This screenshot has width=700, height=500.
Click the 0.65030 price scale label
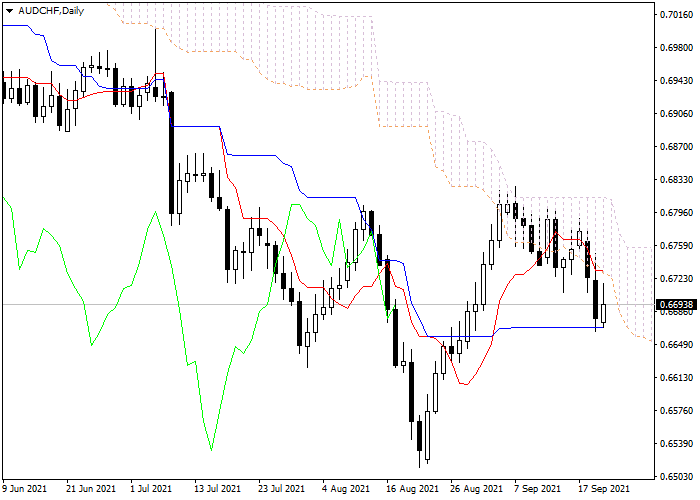(676, 477)
